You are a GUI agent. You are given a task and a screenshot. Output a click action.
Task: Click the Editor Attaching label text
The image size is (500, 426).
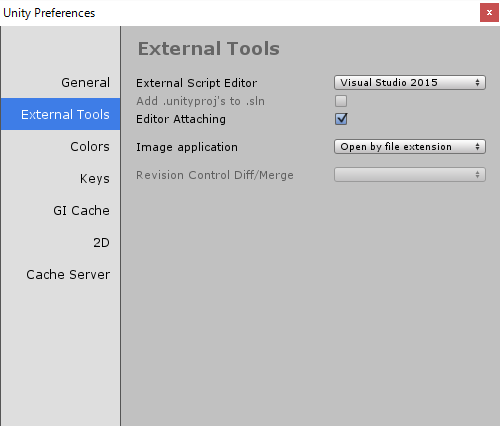(181, 119)
